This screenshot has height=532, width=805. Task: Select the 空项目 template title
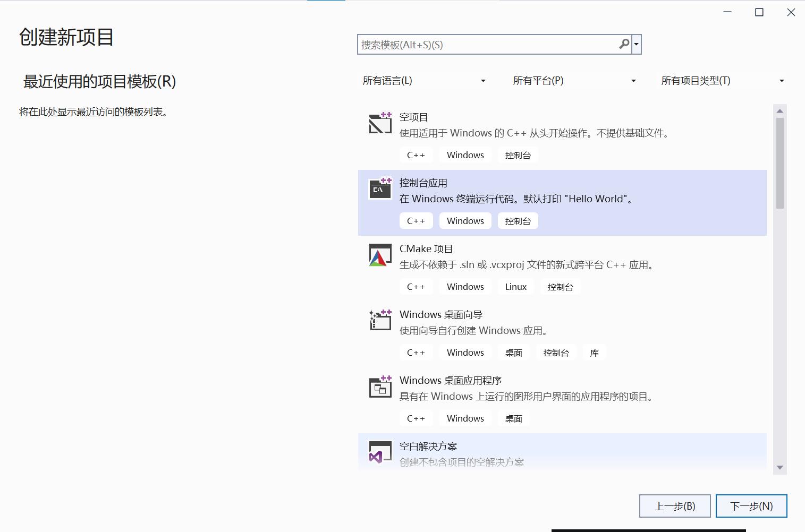coord(414,117)
